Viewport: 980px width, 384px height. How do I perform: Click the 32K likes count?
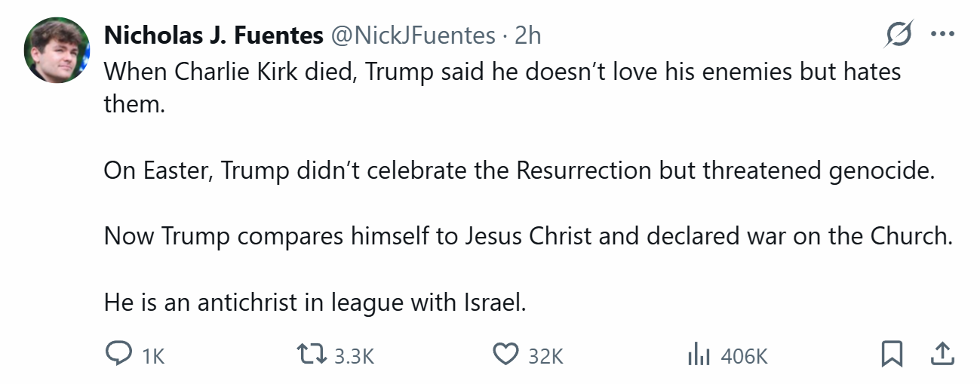point(545,356)
